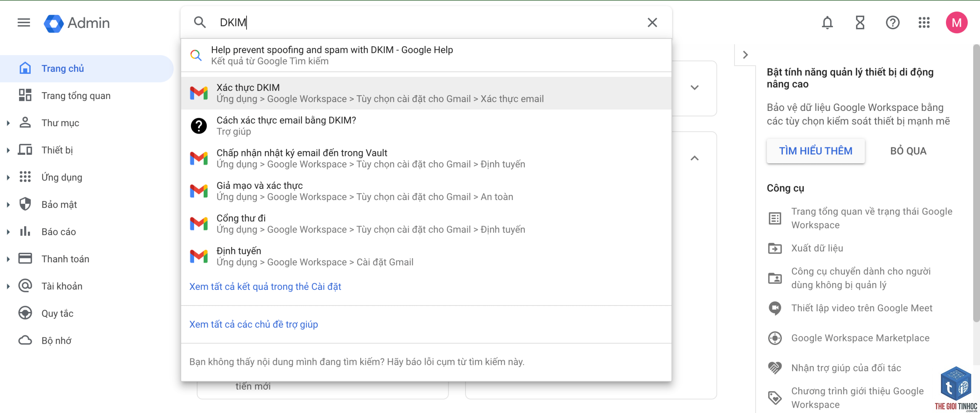Click the Bộ nhớ cloud icon
Viewport: 980px width, 413px height.
[25, 340]
